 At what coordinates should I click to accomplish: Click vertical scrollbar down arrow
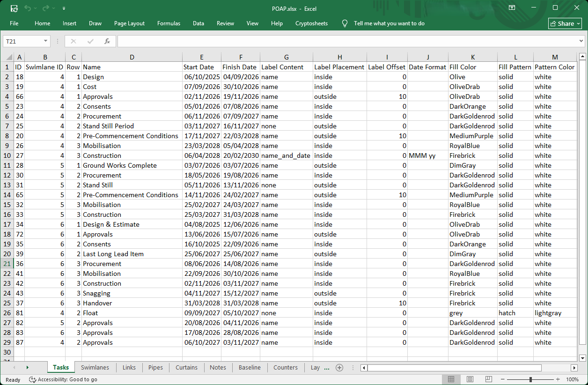(582, 358)
